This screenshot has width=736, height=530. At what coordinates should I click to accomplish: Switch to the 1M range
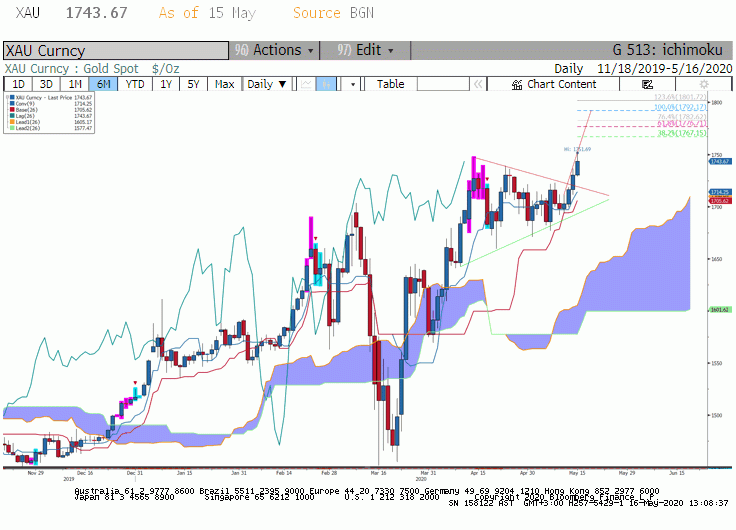coord(75,84)
